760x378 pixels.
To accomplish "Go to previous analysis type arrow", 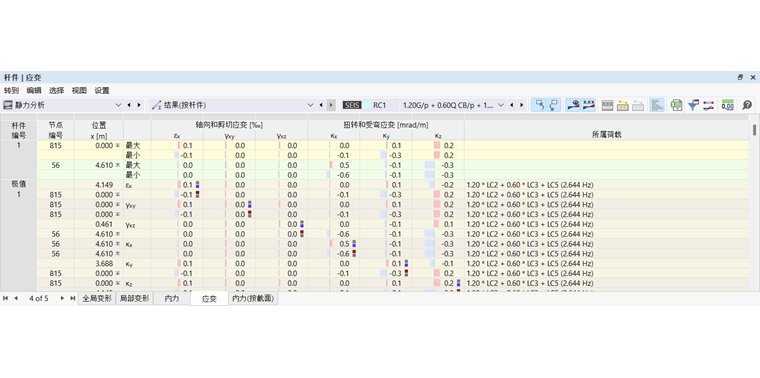I will tap(129, 105).
